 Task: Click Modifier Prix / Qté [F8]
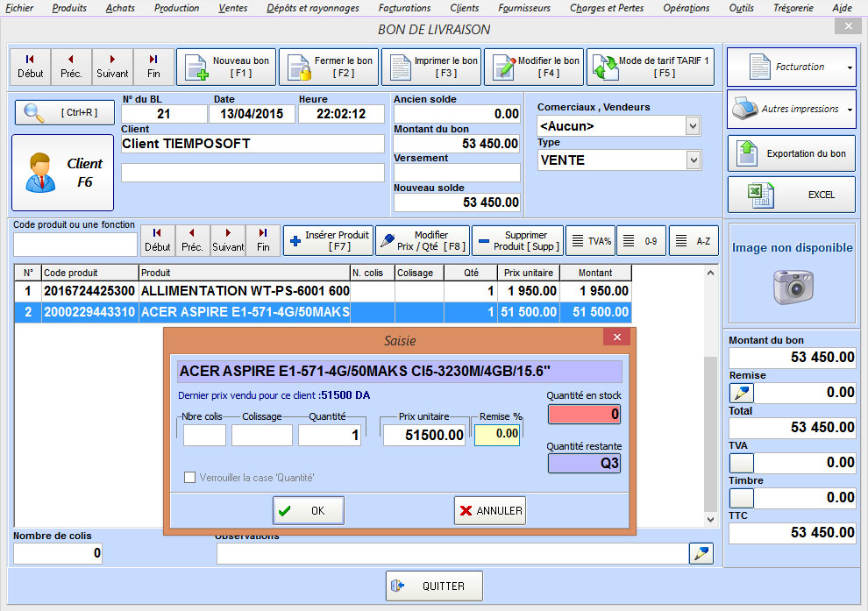[x=423, y=241]
